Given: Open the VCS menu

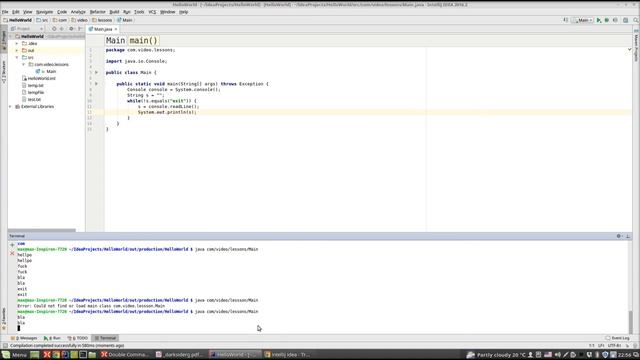Looking at the screenshot, I should pyautogui.click(x=152, y=12).
